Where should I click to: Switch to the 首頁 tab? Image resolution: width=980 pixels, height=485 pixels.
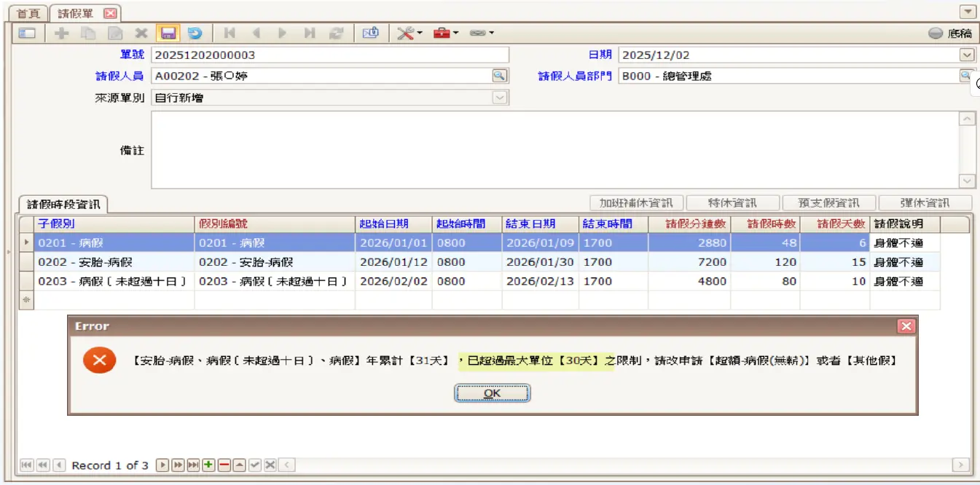(x=29, y=14)
